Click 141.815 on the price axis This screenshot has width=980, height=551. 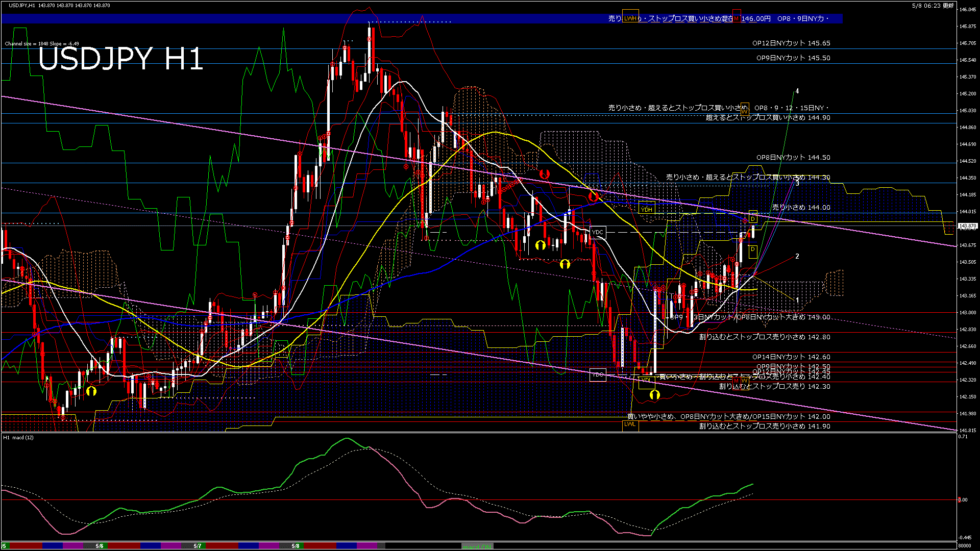pyautogui.click(x=968, y=431)
